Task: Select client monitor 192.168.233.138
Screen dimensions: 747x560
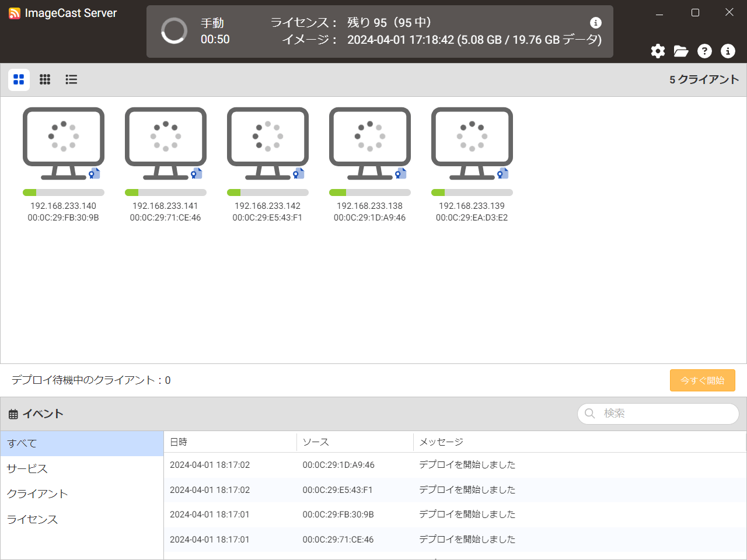Action: [369, 142]
